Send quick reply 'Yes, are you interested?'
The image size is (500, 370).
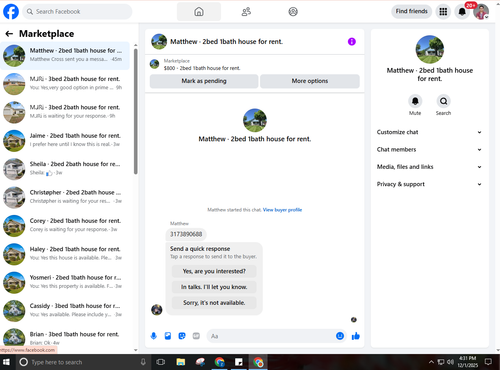click(x=214, y=271)
